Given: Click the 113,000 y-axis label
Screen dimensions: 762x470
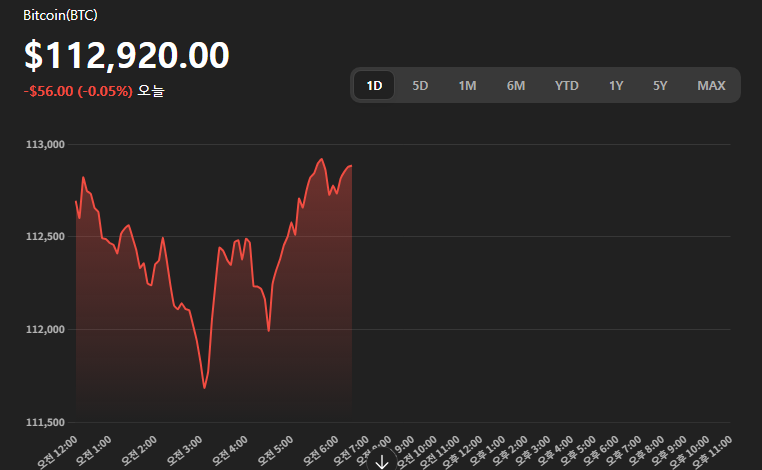Looking at the screenshot, I should coord(45,145).
